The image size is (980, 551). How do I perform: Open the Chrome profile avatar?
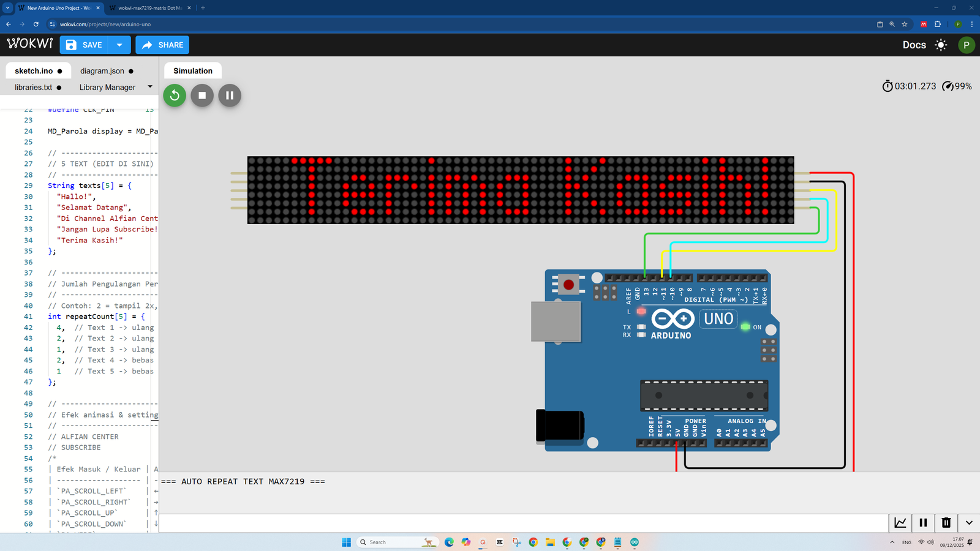tap(958, 24)
